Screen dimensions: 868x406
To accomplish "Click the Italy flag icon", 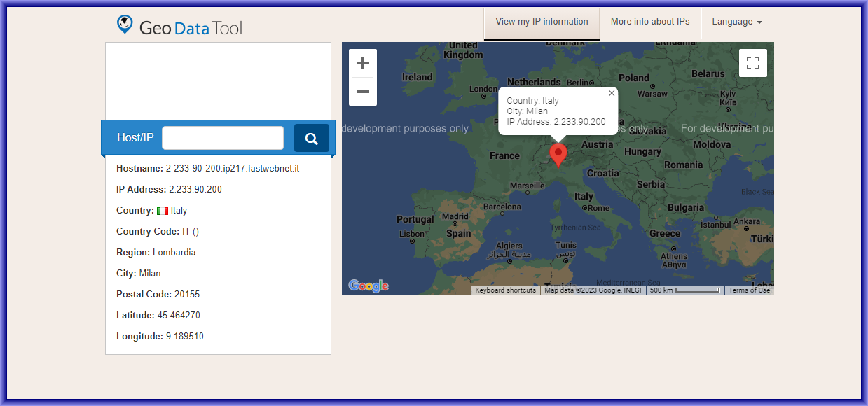I will [163, 211].
